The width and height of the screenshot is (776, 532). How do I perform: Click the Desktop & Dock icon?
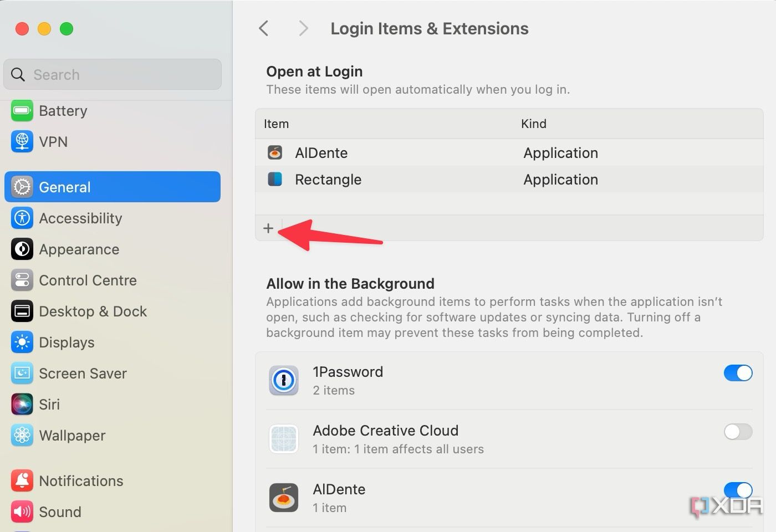point(22,311)
